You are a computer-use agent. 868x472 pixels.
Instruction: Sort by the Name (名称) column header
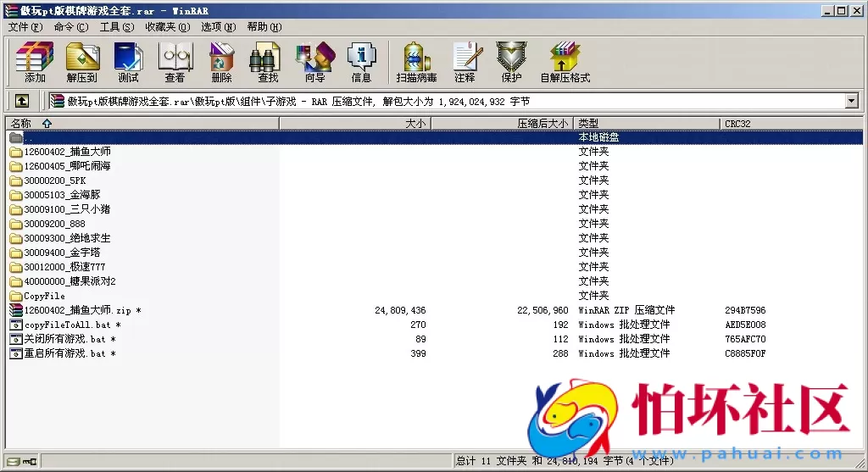pyautogui.click(x=142, y=124)
